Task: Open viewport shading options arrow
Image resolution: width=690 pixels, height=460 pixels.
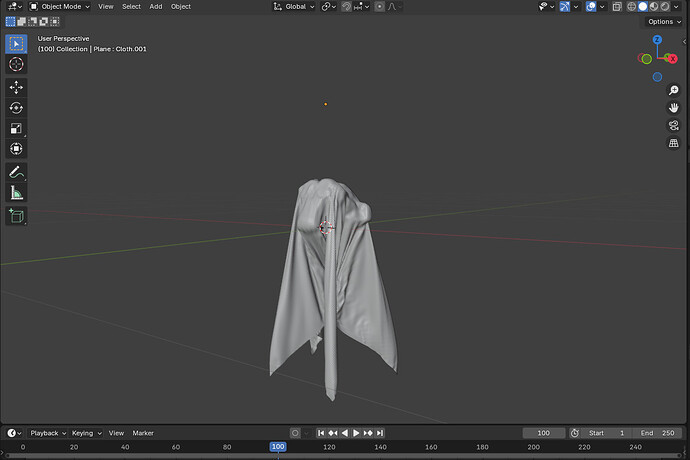Action: 676,7
